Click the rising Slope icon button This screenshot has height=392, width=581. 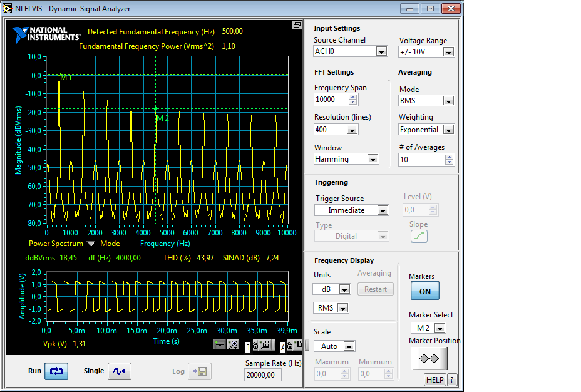coord(419,236)
